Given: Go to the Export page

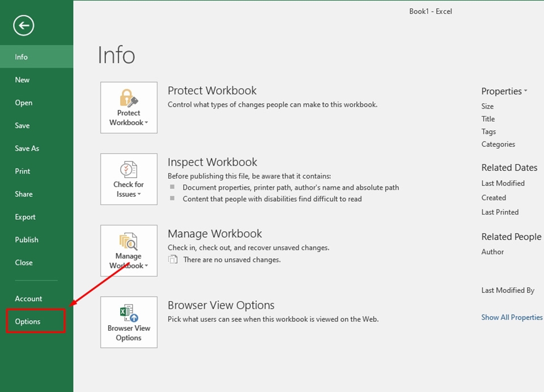Looking at the screenshot, I should (x=36, y=217).
